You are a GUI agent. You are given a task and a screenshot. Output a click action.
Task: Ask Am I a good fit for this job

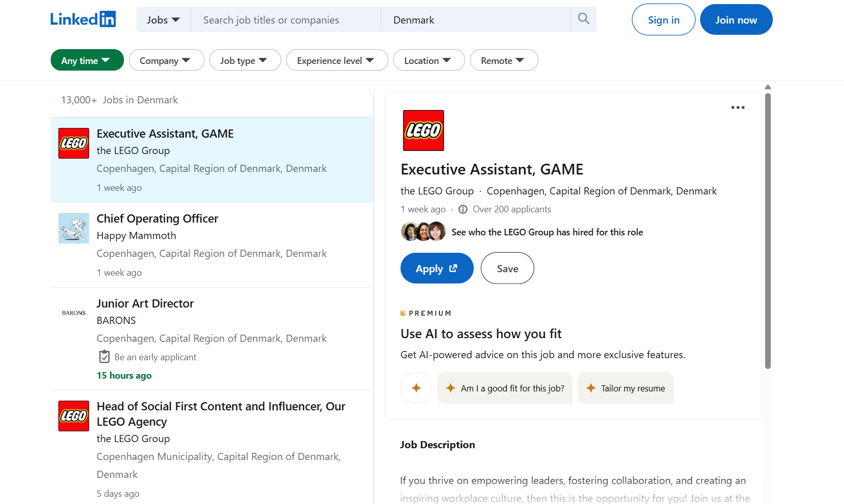click(x=505, y=388)
